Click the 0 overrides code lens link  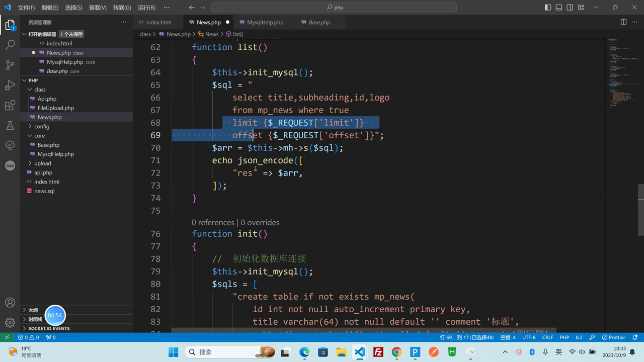click(x=260, y=222)
